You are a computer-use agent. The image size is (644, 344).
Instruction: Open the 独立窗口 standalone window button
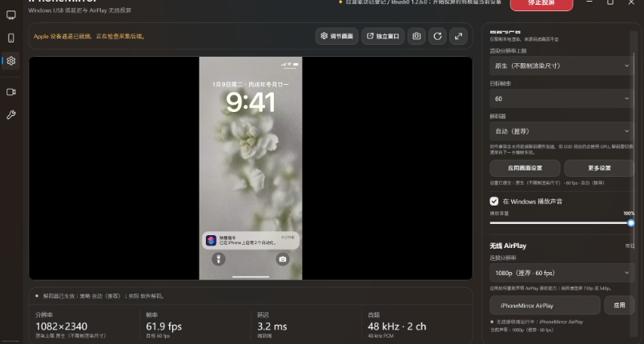[383, 36]
